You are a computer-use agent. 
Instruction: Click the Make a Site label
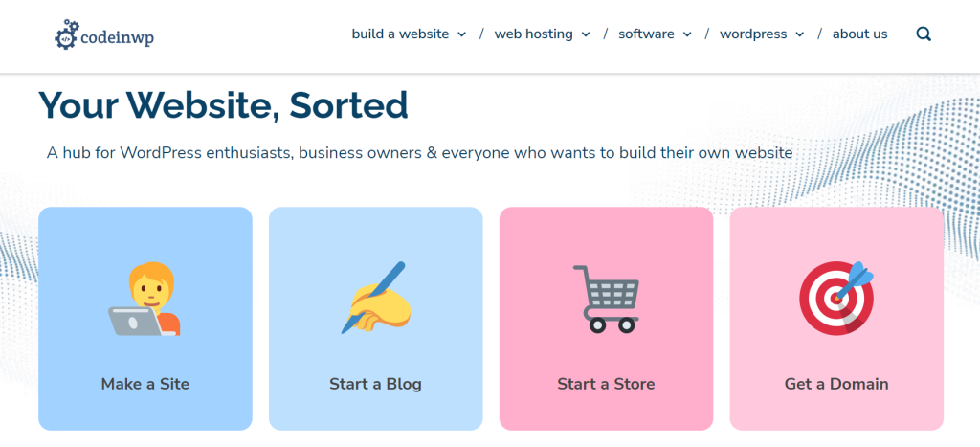(x=145, y=383)
